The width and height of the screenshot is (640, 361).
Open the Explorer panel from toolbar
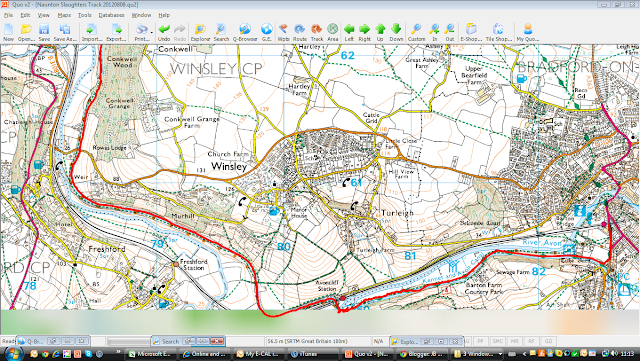(200, 32)
